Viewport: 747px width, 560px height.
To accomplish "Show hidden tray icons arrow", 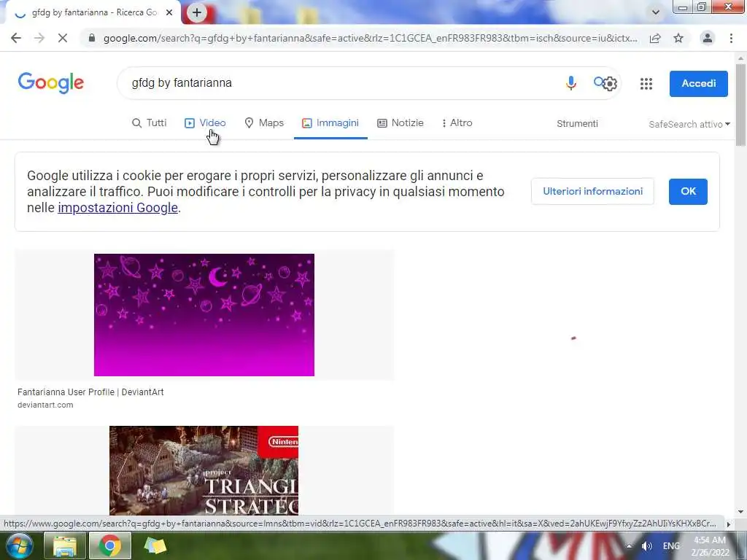I will [x=629, y=546].
